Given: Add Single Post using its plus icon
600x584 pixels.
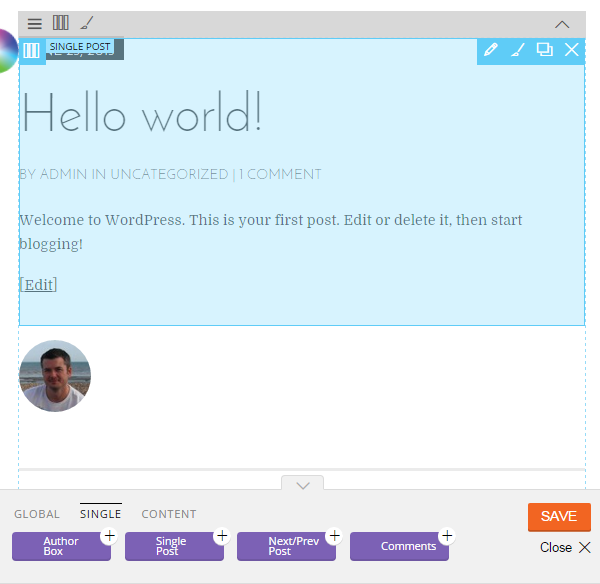Looking at the screenshot, I should click(222, 536).
